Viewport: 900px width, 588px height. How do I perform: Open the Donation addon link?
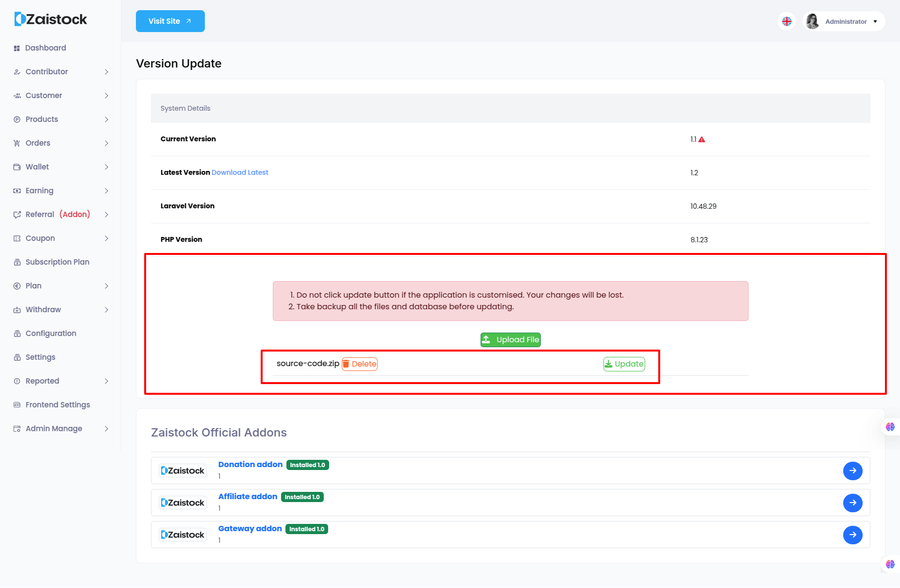(x=250, y=465)
